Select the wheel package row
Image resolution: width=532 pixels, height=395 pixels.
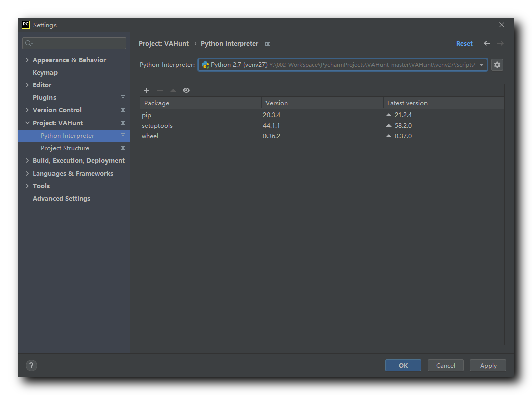click(x=322, y=136)
